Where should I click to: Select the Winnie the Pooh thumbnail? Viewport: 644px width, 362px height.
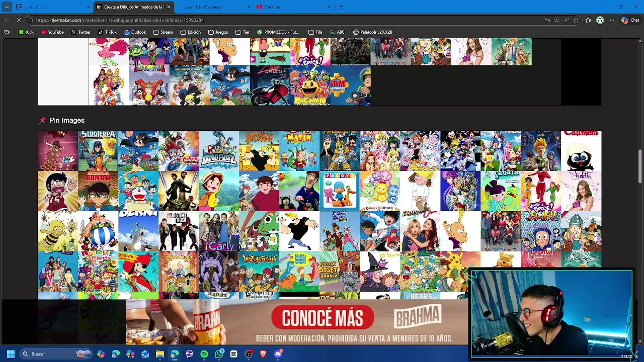click(501, 260)
